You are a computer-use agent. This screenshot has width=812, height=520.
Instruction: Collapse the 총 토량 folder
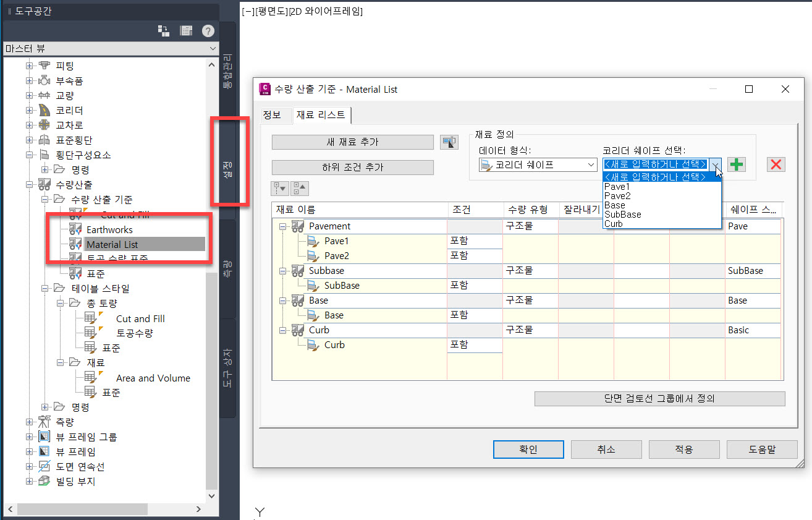click(60, 303)
